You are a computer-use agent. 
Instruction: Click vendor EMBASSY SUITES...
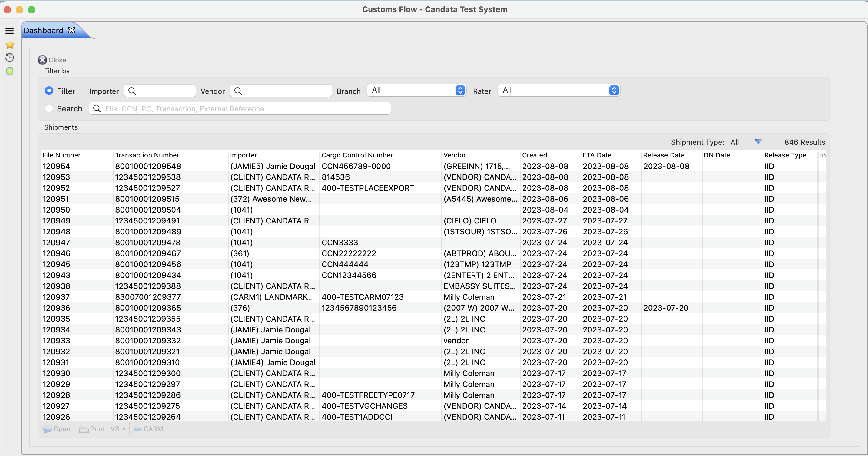coord(479,286)
